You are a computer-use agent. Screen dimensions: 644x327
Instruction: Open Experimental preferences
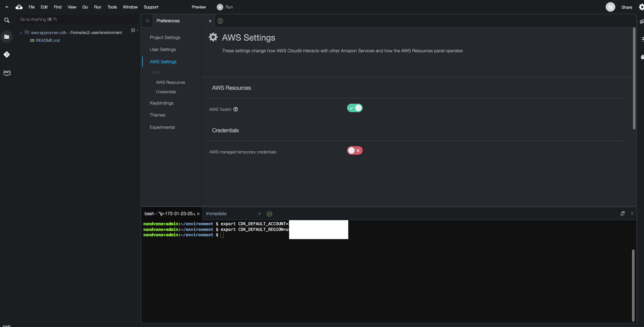[162, 127]
